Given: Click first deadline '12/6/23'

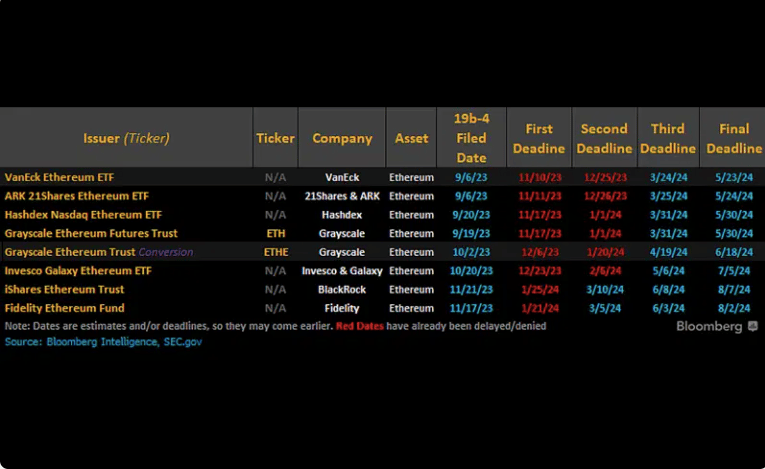Looking at the screenshot, I should 540,252.
